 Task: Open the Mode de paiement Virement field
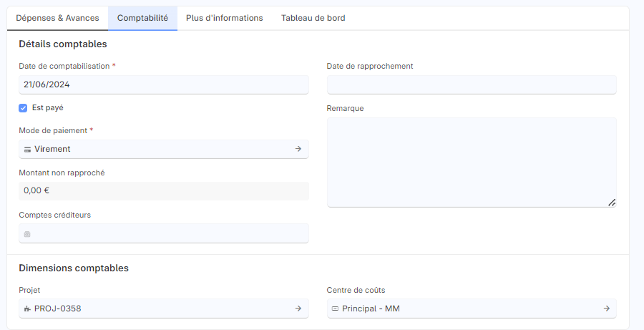coord(163,149)
